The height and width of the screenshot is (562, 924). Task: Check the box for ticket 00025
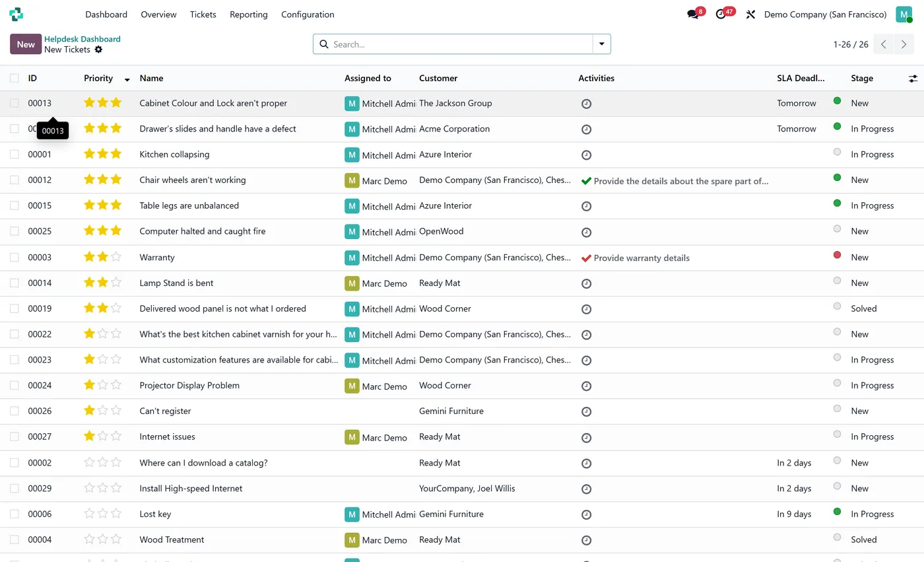click(15, 231)
